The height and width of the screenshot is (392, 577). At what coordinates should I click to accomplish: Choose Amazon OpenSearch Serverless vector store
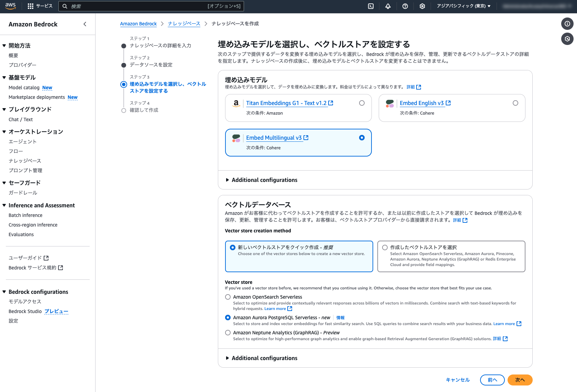[x=228, y=297]
